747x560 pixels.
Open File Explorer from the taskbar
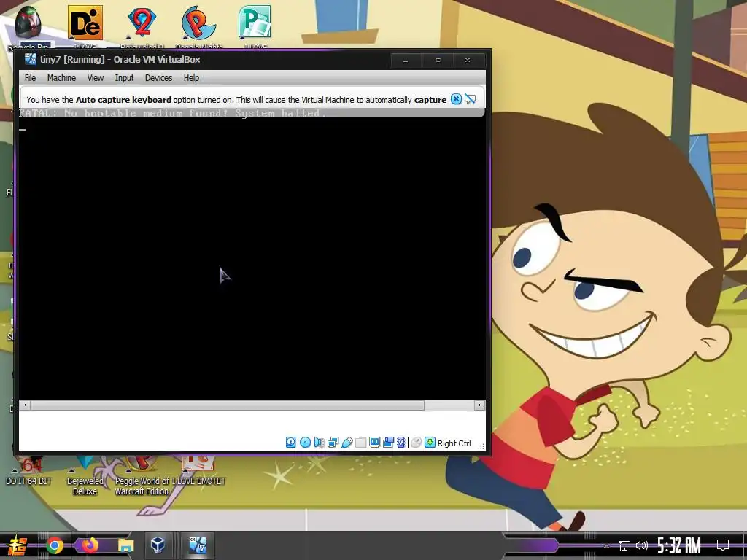tap(125, 545)
